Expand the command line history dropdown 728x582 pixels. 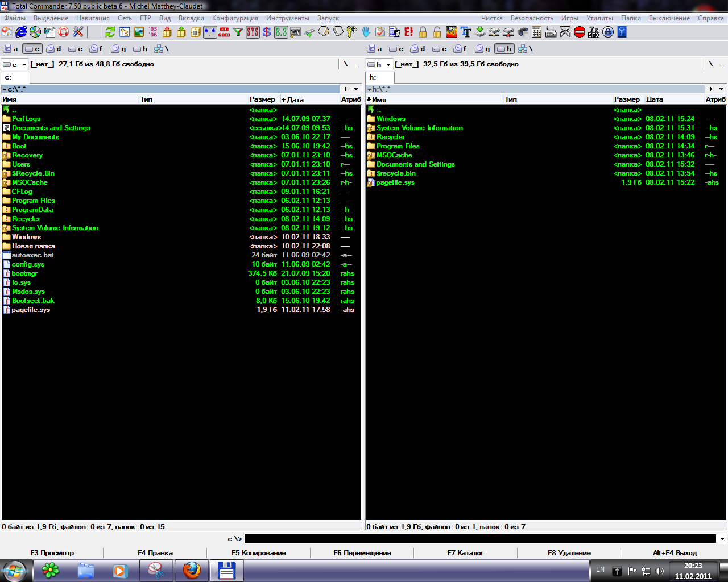[x=722, y=539]
